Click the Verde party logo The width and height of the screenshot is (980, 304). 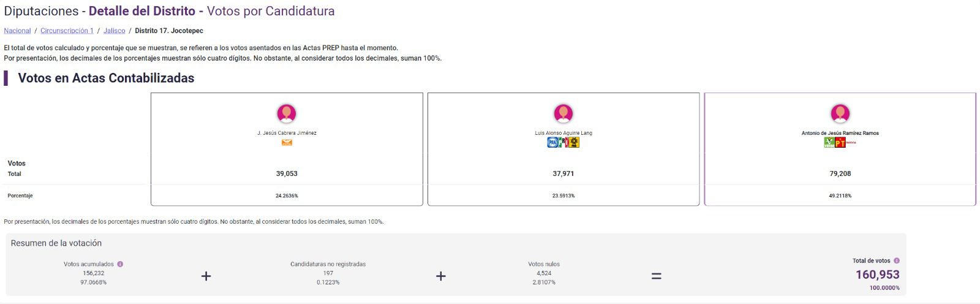[829, 142]
